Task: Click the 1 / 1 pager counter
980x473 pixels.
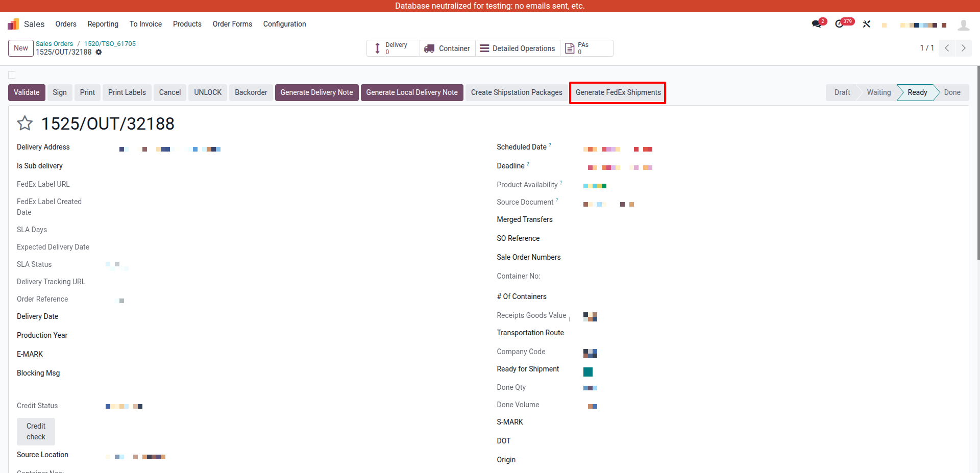Action: tap(927, 48)
